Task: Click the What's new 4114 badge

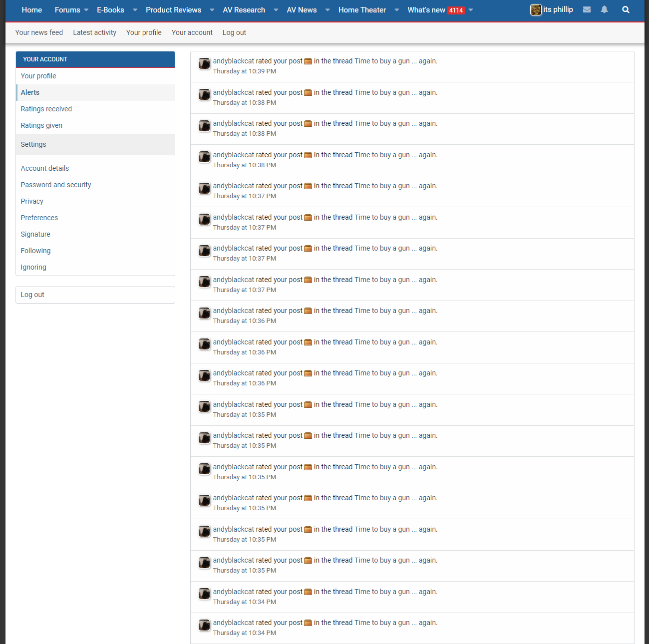Action: (x=455, y=10)
